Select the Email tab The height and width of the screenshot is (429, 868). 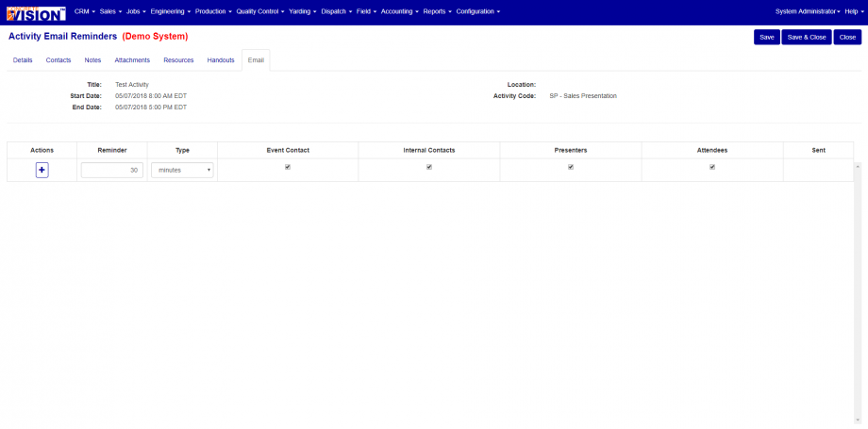click(256, 60)
